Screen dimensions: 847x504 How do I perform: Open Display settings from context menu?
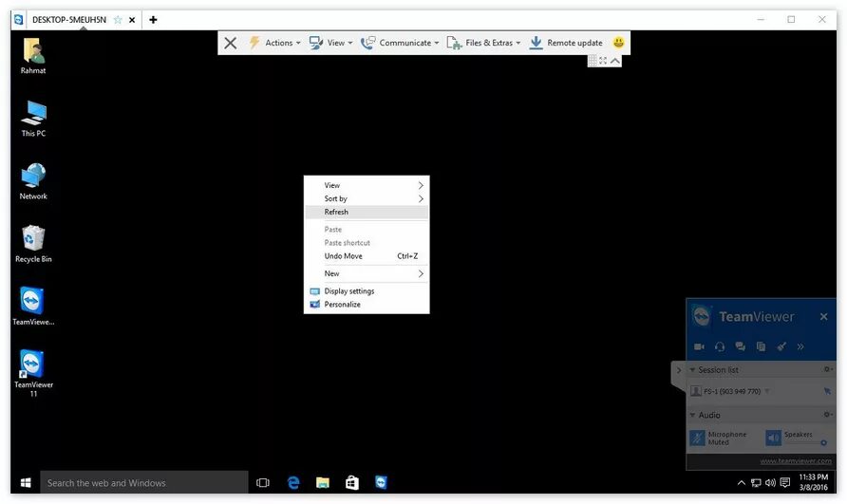367,291
